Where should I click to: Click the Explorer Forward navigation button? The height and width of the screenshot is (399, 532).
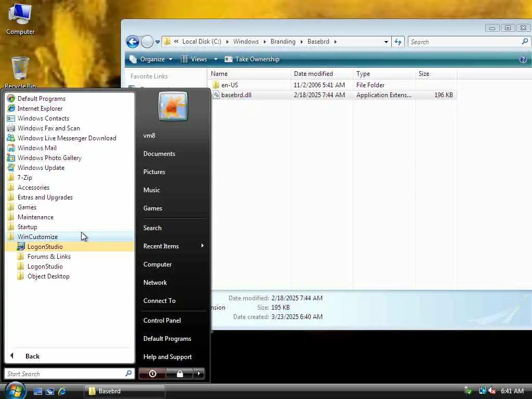(x=147, y=42)
